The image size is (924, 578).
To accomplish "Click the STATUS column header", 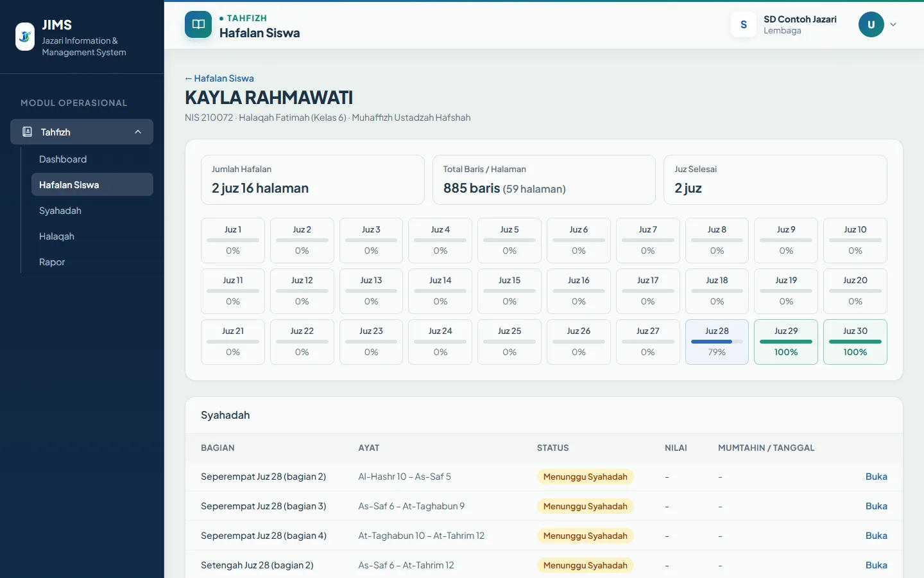I will (x=553, y=448).
